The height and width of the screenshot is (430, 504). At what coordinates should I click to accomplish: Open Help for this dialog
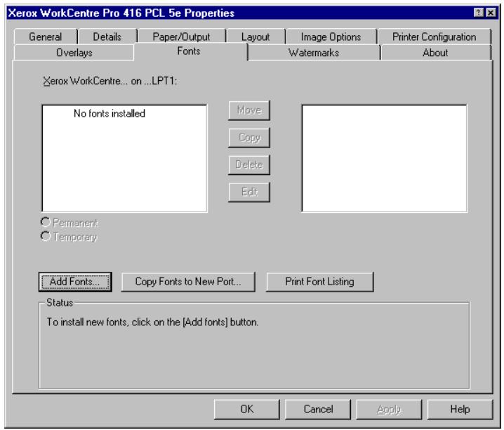pos(460,409)
